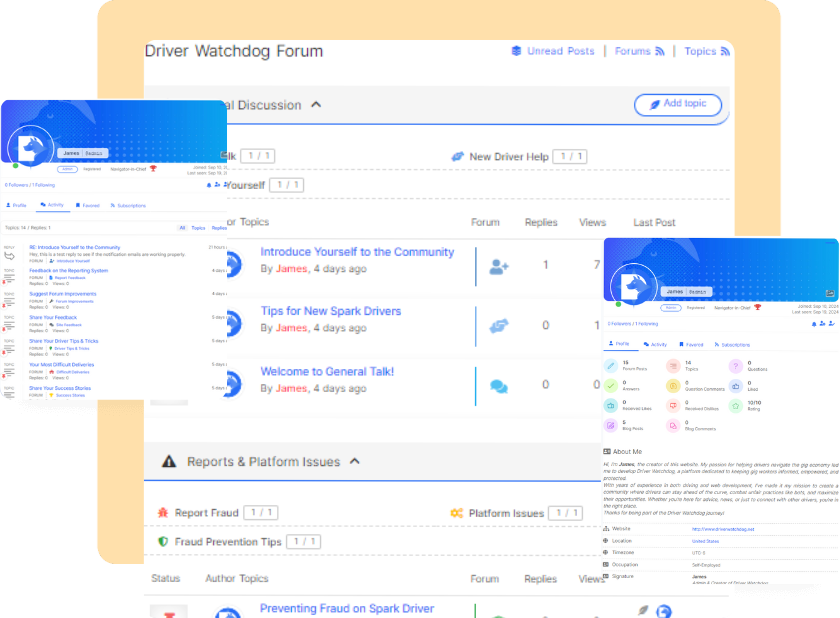This screenshot has width=840, height=618.
Task: Open Introduce Yourself to the Community topic
Action: (x=357, y=252)
